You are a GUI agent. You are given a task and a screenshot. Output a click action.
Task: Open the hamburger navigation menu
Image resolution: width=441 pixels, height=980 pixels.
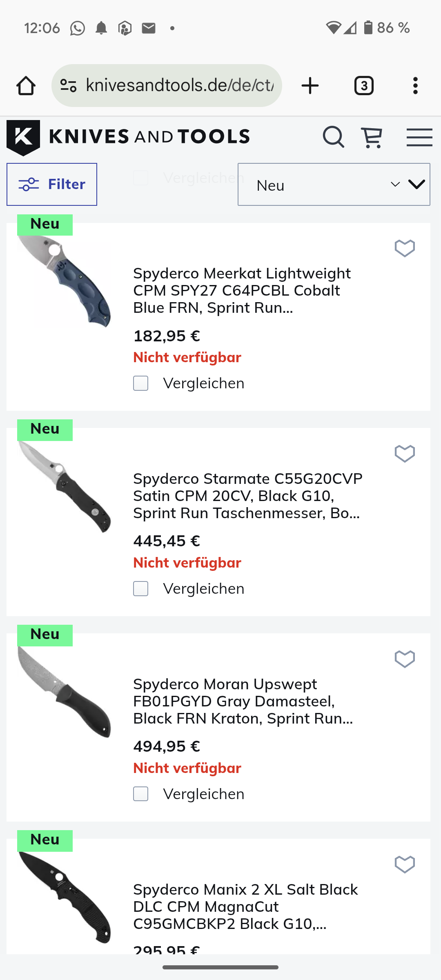coord(419,137)
